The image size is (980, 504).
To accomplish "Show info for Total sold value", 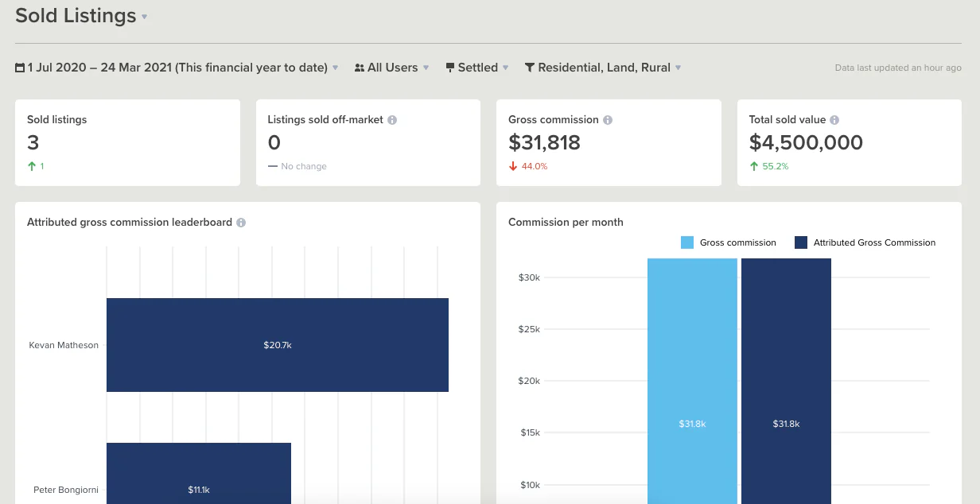I will coord(834,120).
